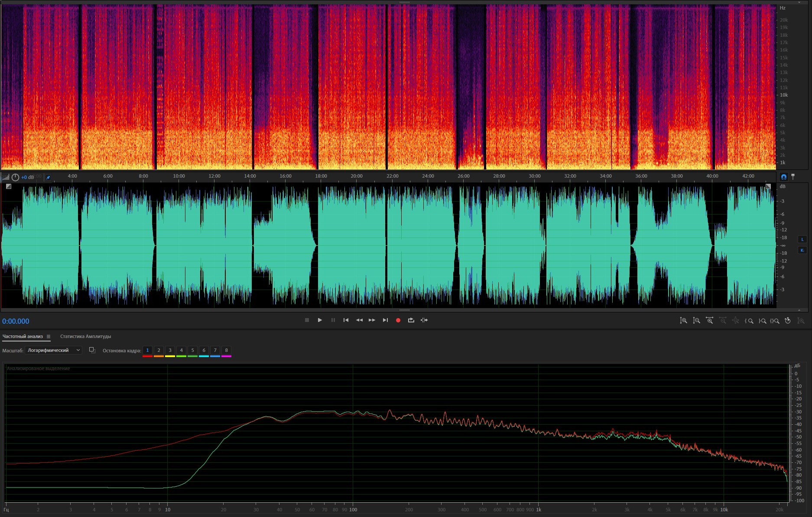Viewport: 812px width, 517px height.
Task: Open the Масштаб Логарифмический dropdown
Action: point(53,350)
